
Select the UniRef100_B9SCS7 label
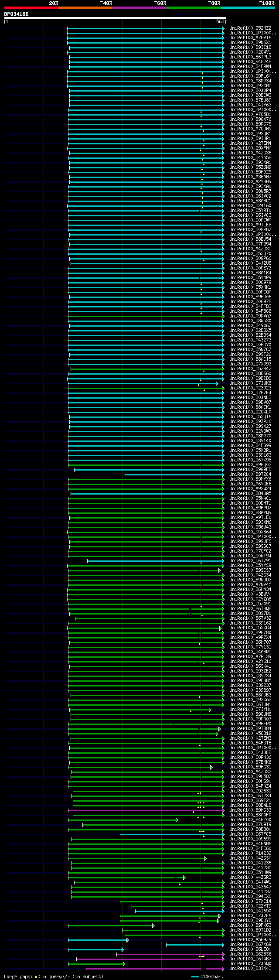(250, 570)
